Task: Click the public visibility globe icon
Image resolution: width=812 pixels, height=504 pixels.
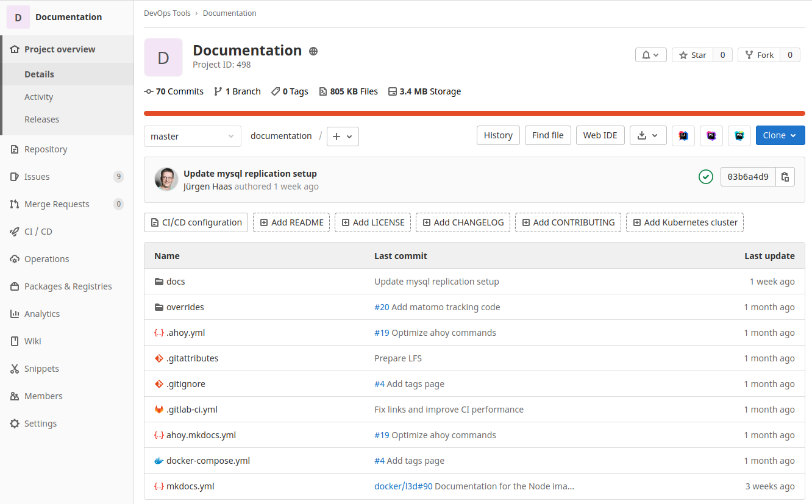Action: tap(313, 51)
